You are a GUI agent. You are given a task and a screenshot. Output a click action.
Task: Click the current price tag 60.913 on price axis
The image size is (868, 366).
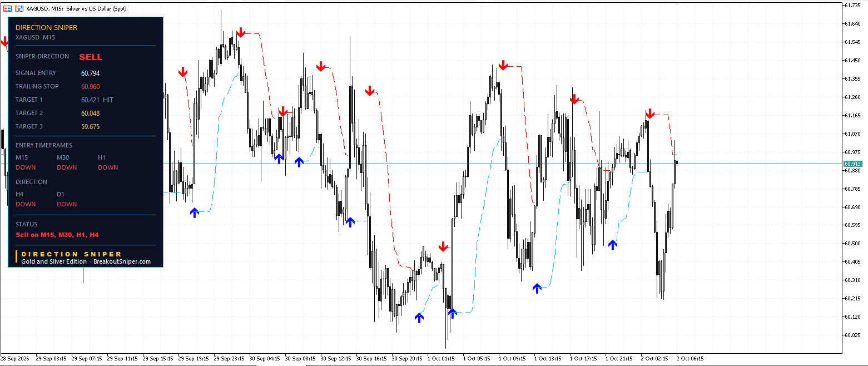853,164
